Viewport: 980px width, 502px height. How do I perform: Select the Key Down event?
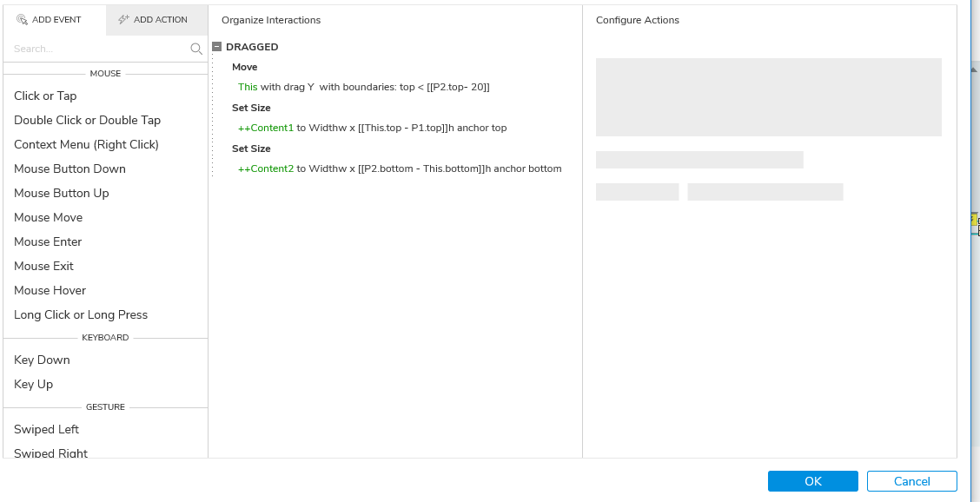point(42,360)
